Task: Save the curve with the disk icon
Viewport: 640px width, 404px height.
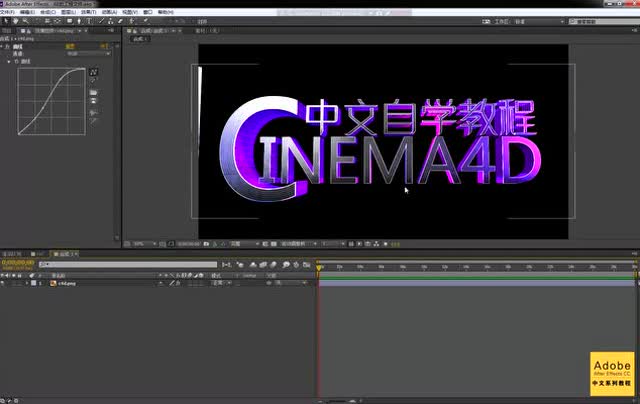Action: tap(93, 101)
